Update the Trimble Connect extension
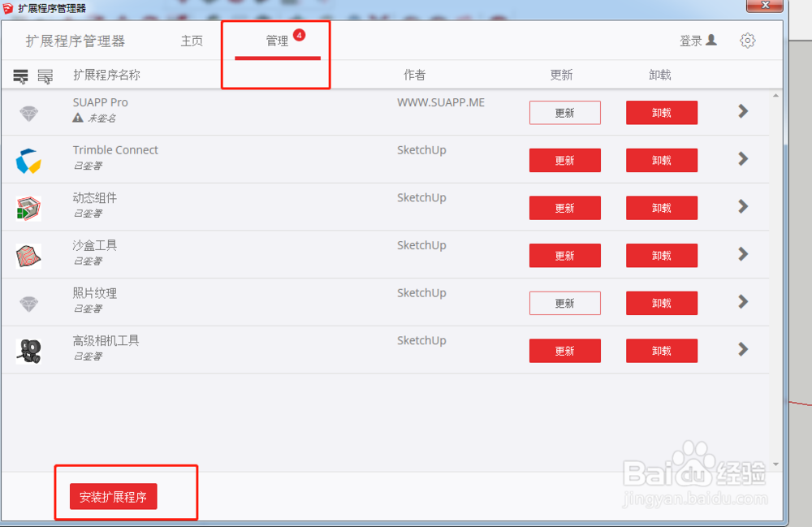812x527 pixels. coord(565,161)
